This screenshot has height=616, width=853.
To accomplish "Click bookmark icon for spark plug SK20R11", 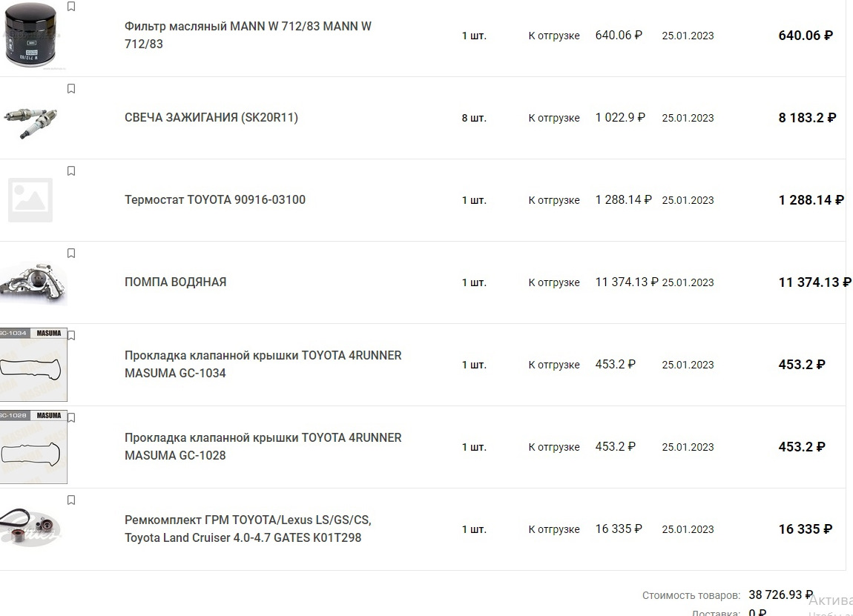I will coord(71,89).
